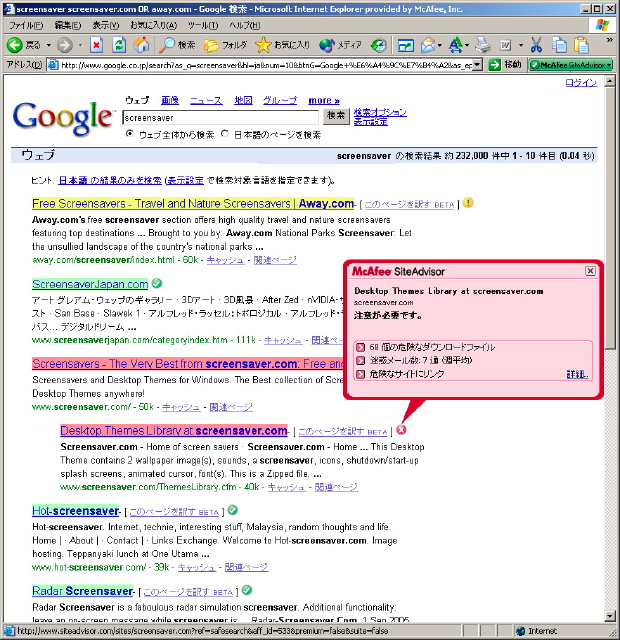Click the Stop page loading icon
The image size is (620, 640).
[x=96, y=45]
